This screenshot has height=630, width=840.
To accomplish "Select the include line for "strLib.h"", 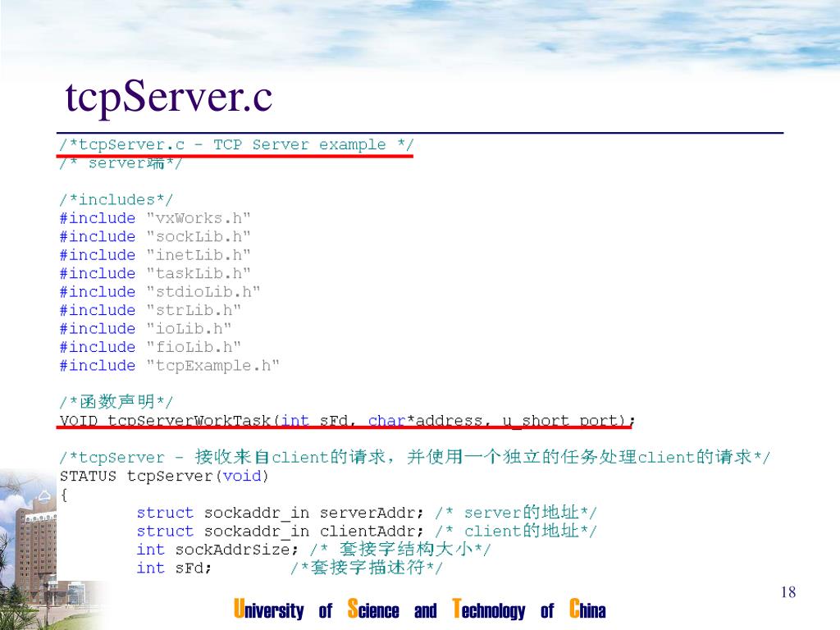I will [x=150, y=310].
